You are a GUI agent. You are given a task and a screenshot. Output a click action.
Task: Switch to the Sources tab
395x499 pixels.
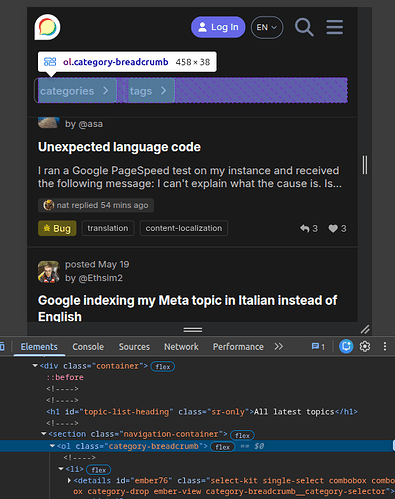(x=134, y=347)
